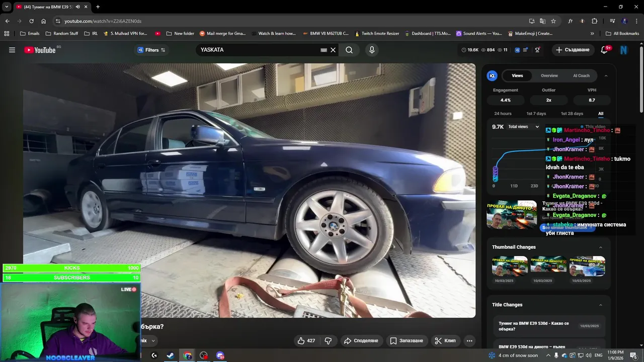644x362 pixels.
Task: Open the vidIQ trophy achievements icon
Action: (x=537, y=50)
